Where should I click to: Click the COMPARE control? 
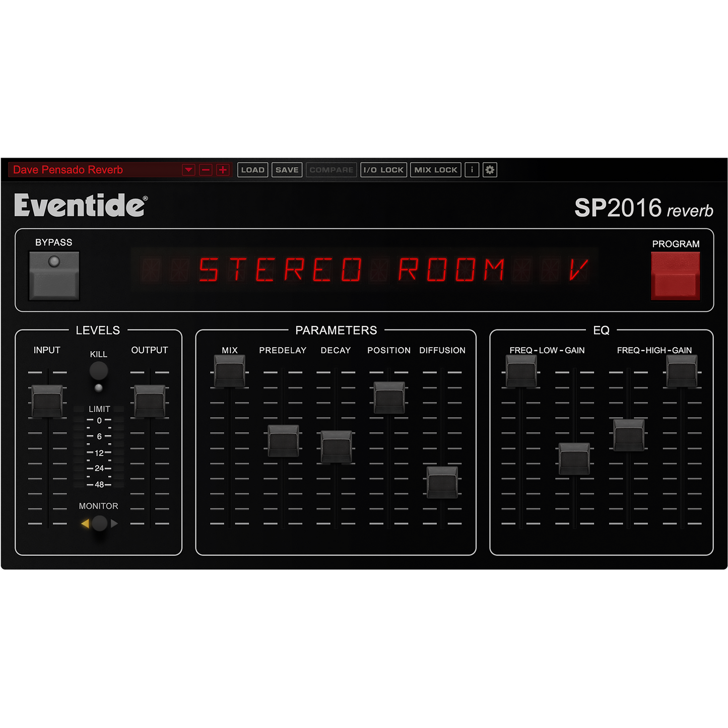tap(331, 170)
